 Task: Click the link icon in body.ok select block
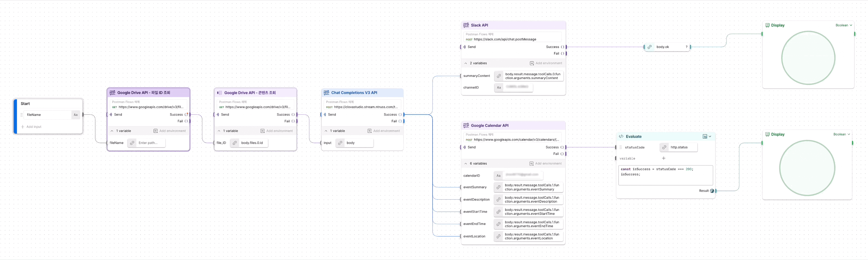click(x=650, y=47)
